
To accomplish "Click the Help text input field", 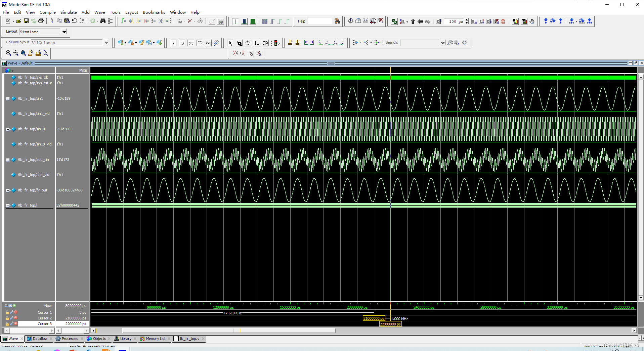I will (x=319, y=21).
